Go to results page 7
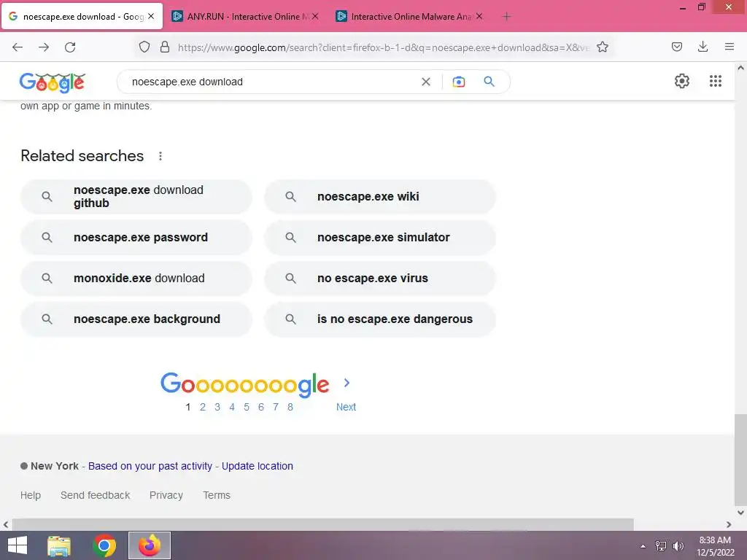Screen dimensions: 747x560 click(275, 407)
